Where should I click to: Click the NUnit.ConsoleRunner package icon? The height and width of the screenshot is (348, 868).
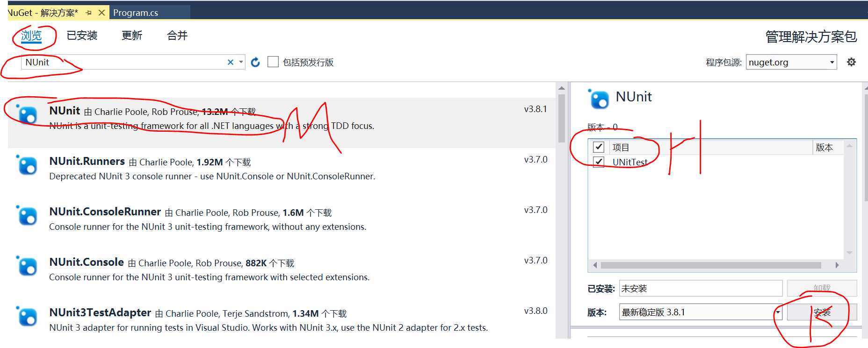point(27,215)
